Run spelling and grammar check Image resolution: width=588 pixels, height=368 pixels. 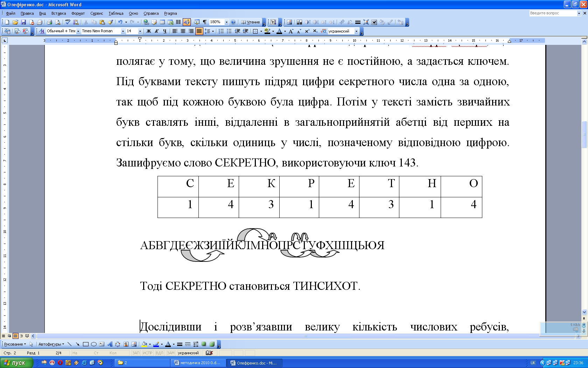tap(68, 22)
